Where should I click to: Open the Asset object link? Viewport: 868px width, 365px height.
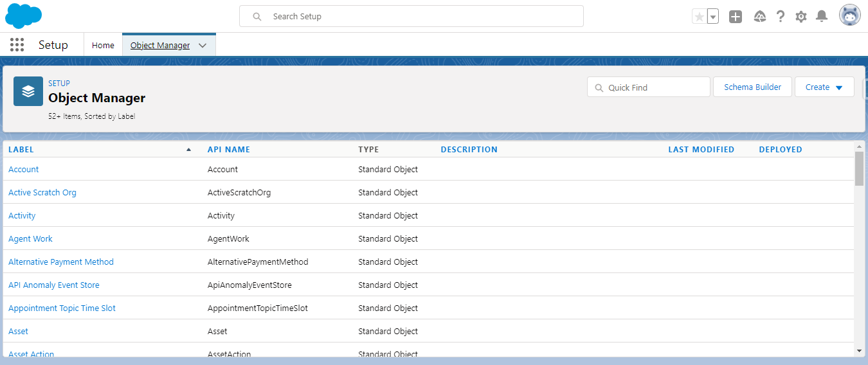pyautogui.click(x=18, y=331)
